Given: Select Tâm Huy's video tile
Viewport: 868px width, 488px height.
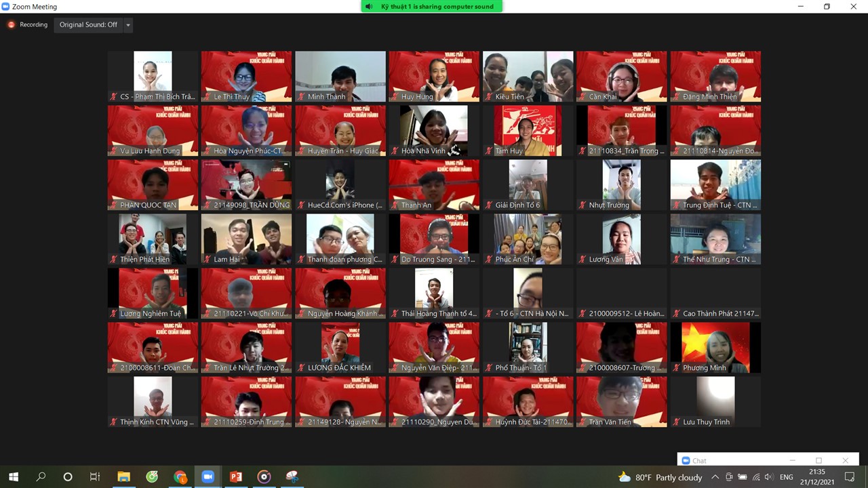Looking at the screenshot, I should click(x=528, y=131).
